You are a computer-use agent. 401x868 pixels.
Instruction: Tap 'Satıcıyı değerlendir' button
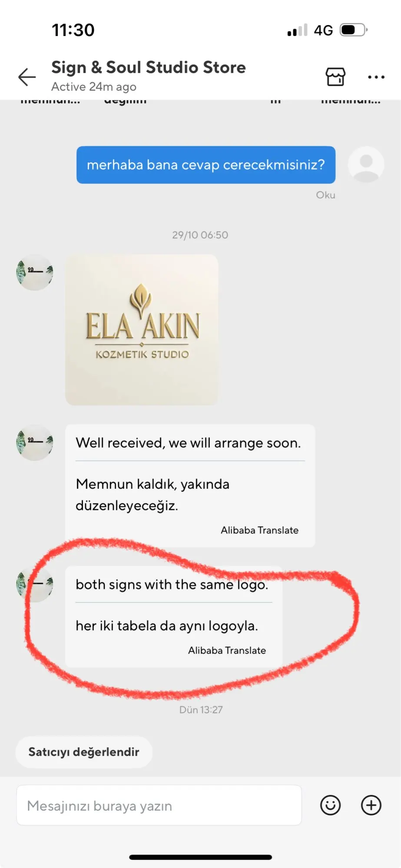pos(84,752)
